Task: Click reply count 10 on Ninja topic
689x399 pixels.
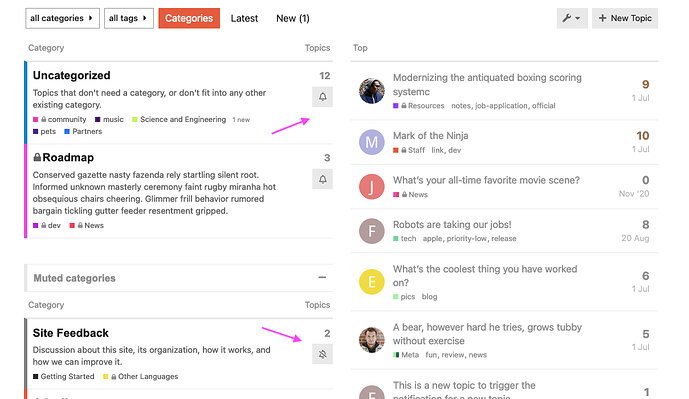Action: 643,136
